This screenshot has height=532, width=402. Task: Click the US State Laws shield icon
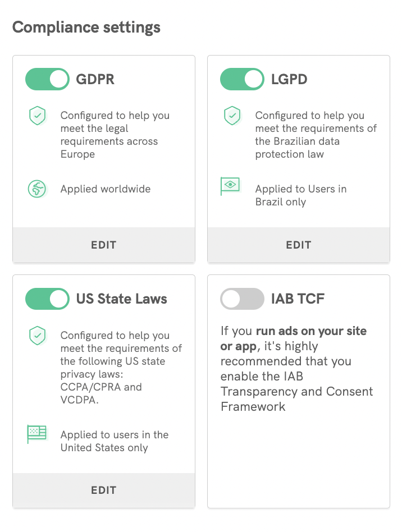(37, 336)
